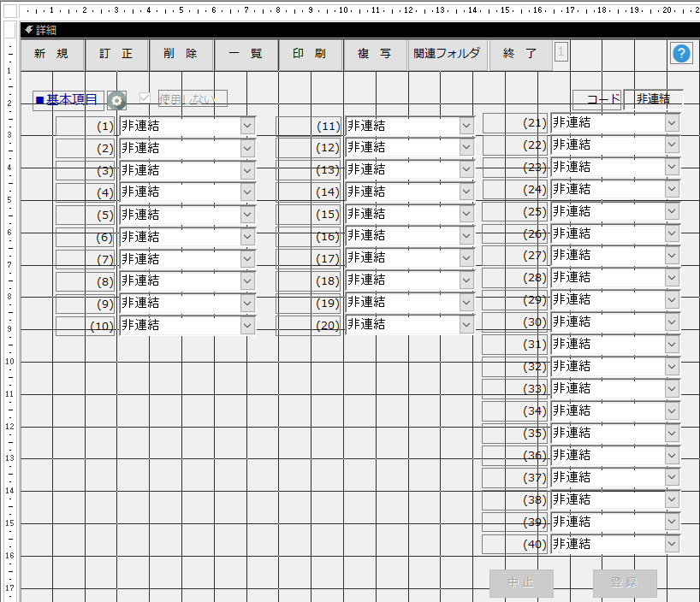Select the (36) label box
Image resolution: width=700 pixels, height=602 pixels.
click(x=515, y=455)
